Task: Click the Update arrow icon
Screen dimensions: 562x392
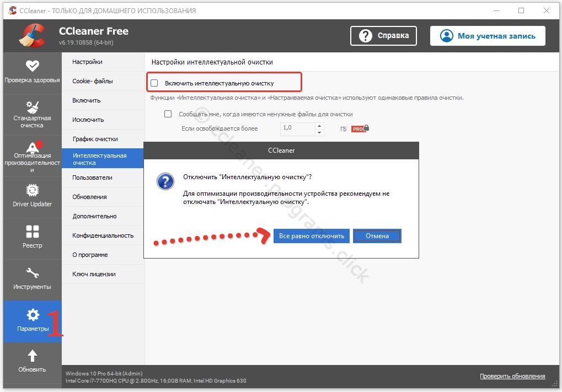Action: (x=33, y=356)
